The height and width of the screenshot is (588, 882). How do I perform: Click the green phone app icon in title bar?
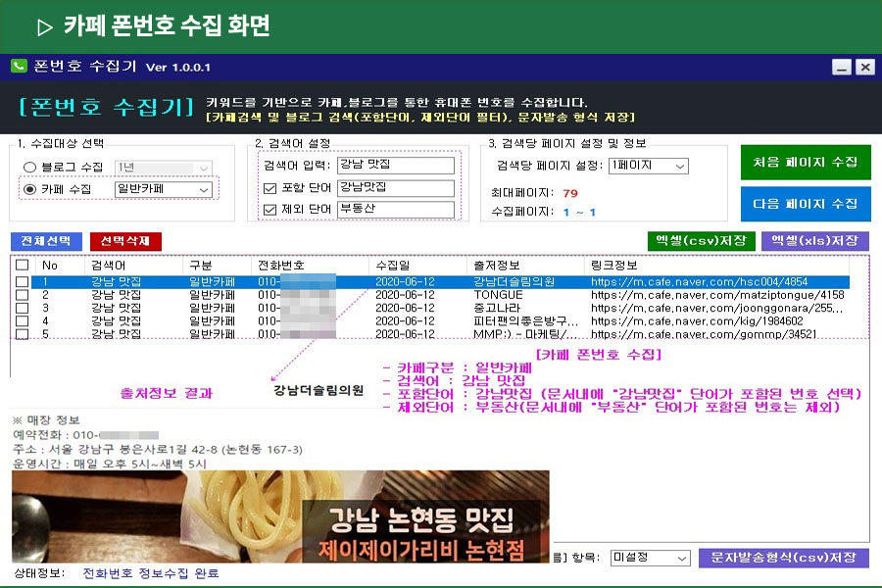click(x=19, y=67)
